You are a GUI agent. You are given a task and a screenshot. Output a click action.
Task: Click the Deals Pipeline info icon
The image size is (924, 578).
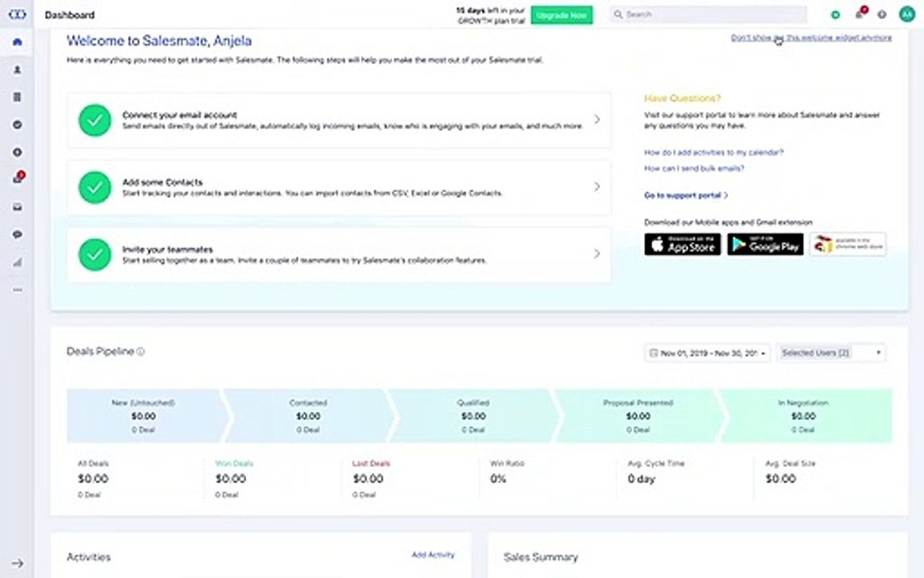pos(140,352)
